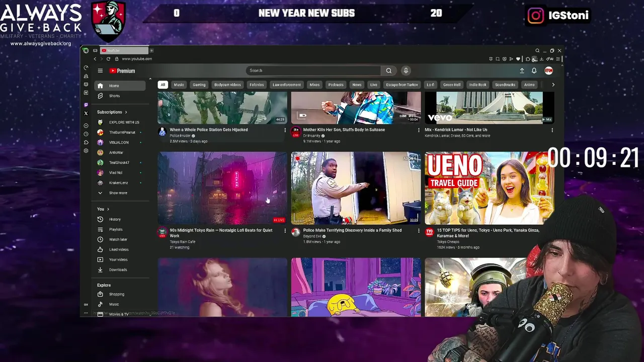This screenshot has height=362, width=644.
Task: Play the UENO Travel Guide thumbnail
Action: [489, 188]
